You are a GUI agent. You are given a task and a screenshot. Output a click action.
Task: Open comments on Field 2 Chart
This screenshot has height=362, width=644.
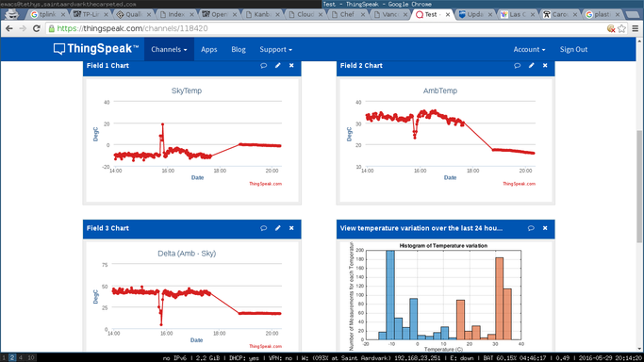pos(517,66)
